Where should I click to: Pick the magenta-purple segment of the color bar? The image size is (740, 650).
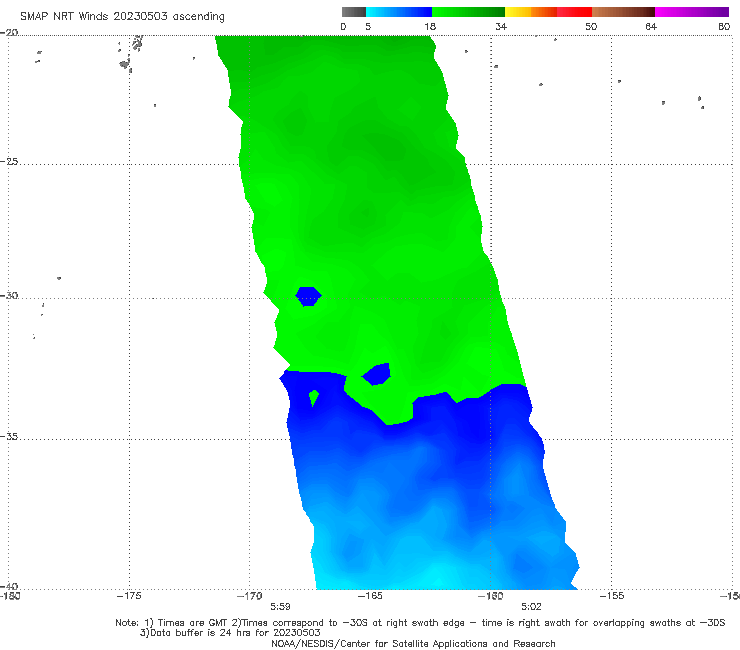692,12
